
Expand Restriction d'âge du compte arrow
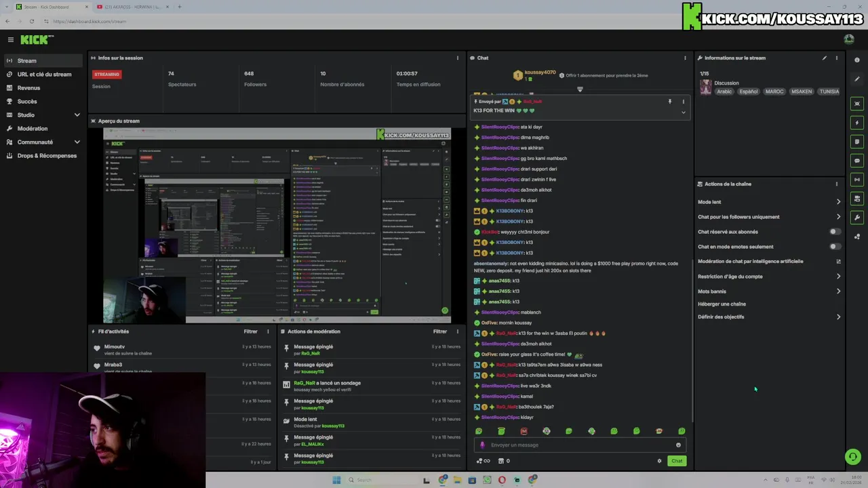click(838, 277)
